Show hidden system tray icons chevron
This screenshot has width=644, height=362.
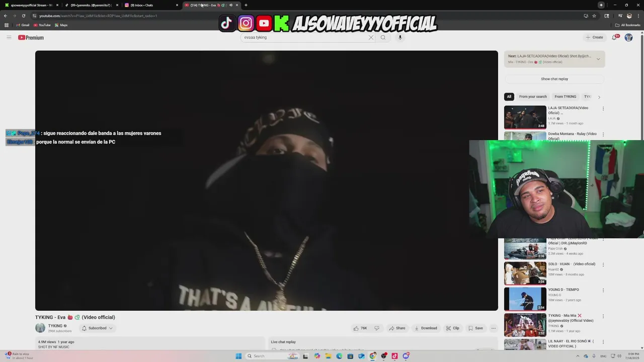pos(578,356)
